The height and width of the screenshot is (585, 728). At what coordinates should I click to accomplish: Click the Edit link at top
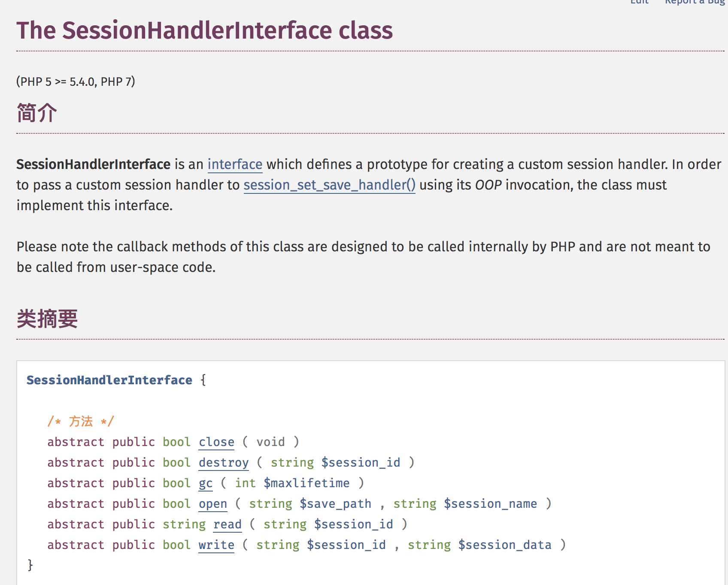(x=640, y=2)
